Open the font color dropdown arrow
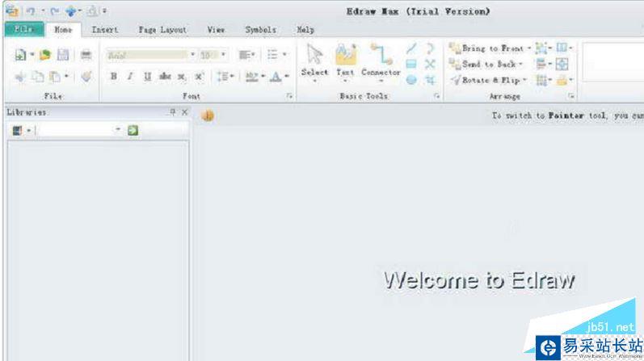This screenshot has width=644, height=361. pyautogui.click(x=287, y=77)
